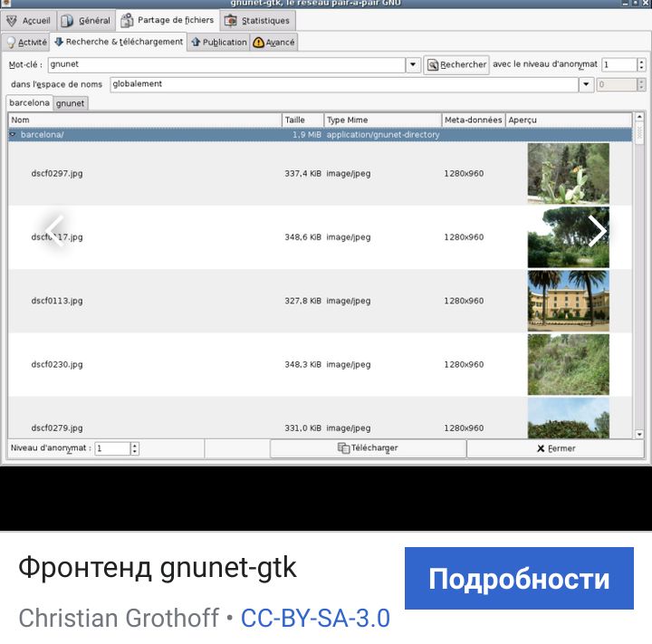Click the Meta-données column header

[474, 120]
